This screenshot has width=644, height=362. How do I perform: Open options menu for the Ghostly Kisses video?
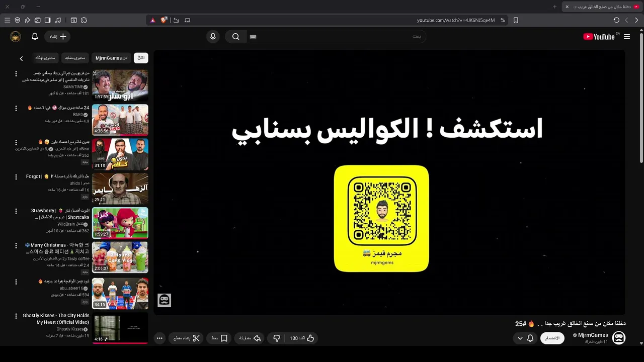[16, 316]
